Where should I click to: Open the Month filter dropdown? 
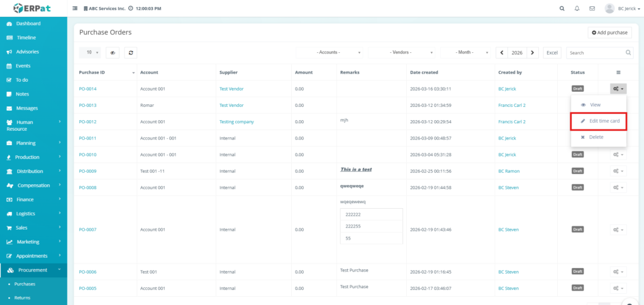tap(466, 53)
